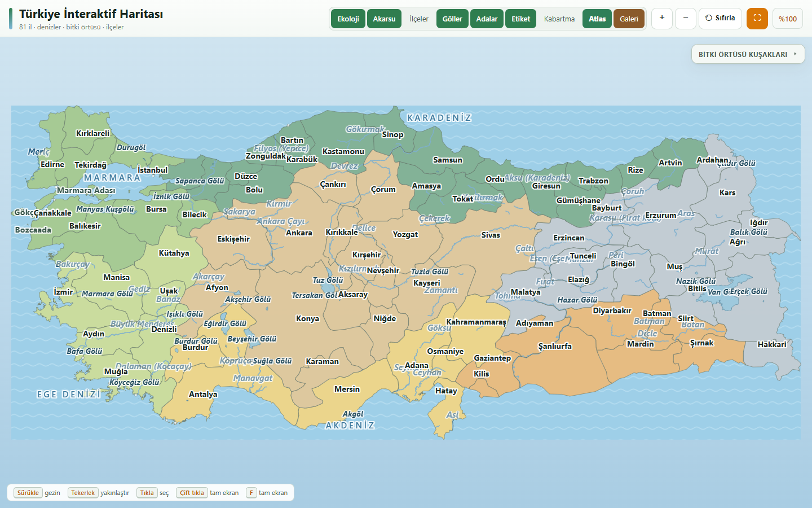This screenshot has height=508, width=812.
Task: Click the Trabzon province label
Action: pyautogui.click(x=594, y=181)
